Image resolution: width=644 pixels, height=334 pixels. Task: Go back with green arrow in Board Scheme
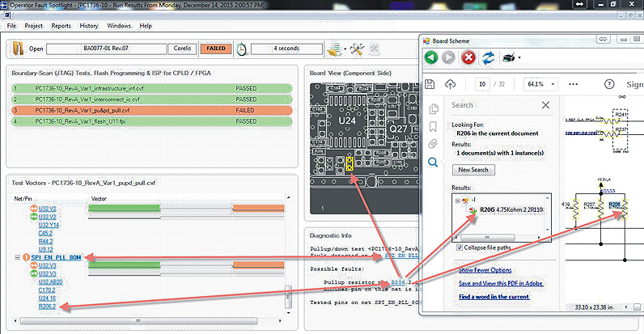[x=431, y=57]
